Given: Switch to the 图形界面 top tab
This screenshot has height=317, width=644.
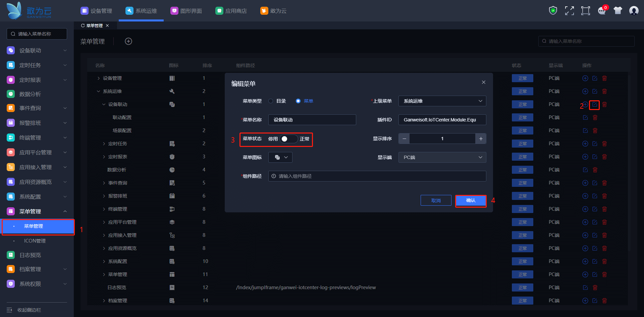Looking at the screenshot, I should (186, 11).
